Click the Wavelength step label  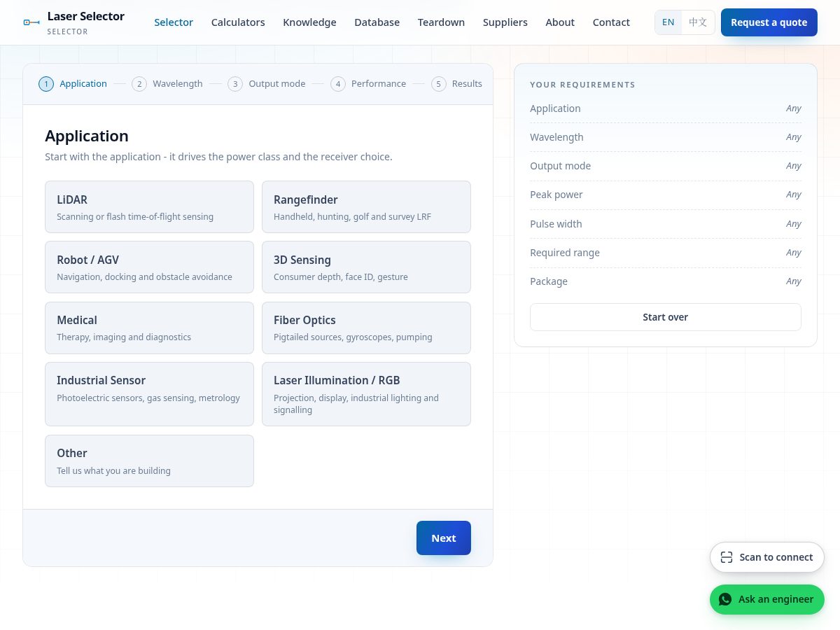178,84
